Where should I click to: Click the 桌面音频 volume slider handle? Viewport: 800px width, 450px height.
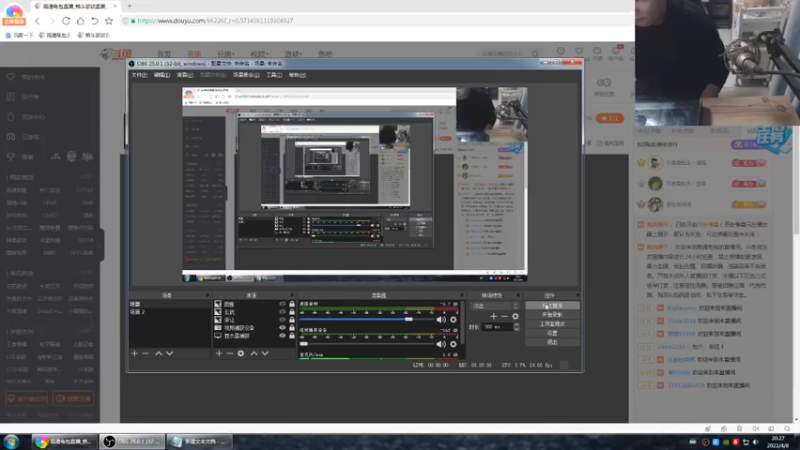pyautogui.click(x=409, y=319)
